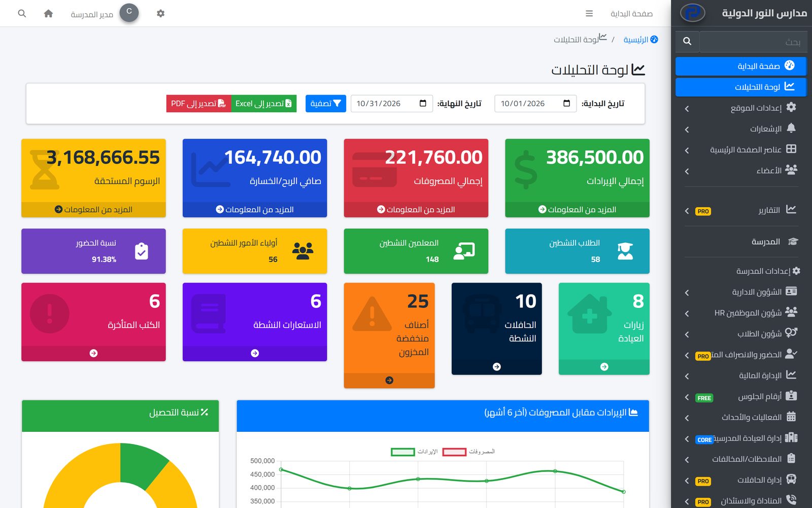Screen dimensions: 812x508
Task: Click the sidebar search button
Action: click(x=687, y=41)
